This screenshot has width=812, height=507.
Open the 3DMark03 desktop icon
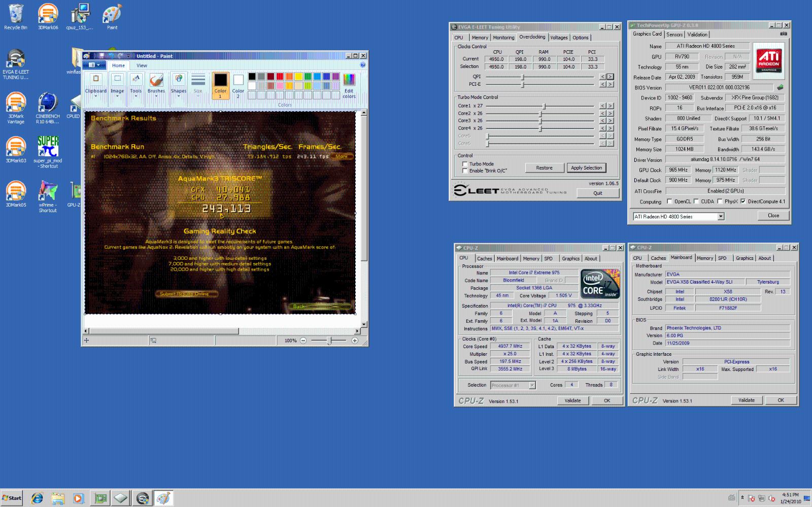[x=16, y=150]
